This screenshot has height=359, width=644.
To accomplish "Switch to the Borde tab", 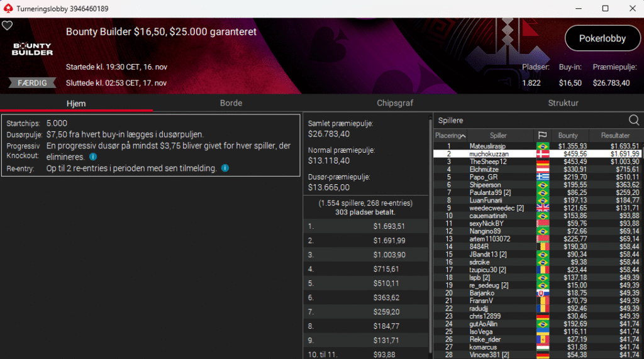I will click(231, 103).
